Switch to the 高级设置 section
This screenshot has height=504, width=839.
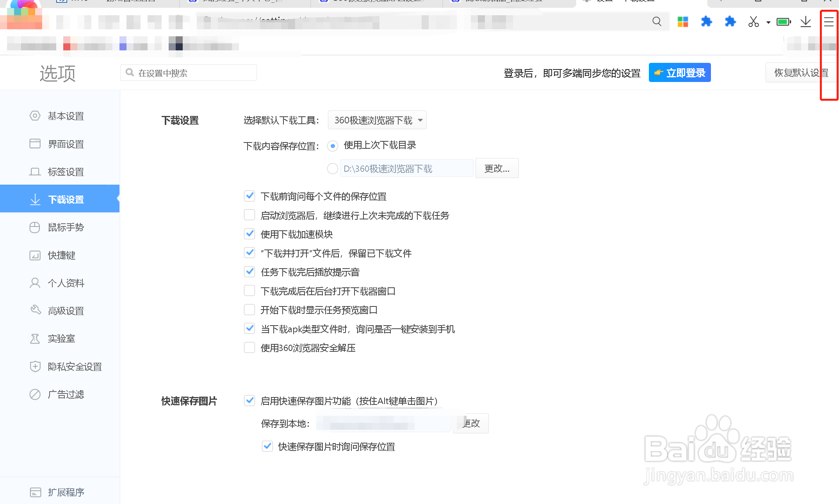pyautogui.click(x=66, y=311)
